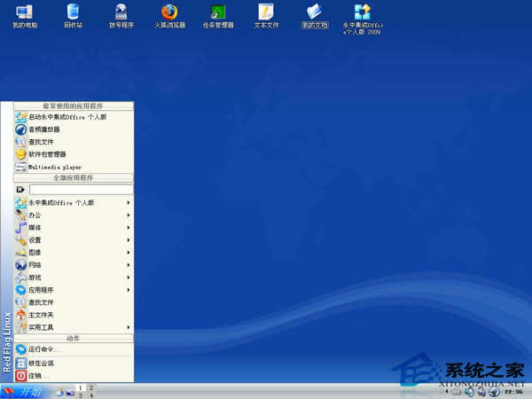Screen dimensions: 532x399
Task: Open 音频播放器 audio player menu entry
Action: coord(74,129)
